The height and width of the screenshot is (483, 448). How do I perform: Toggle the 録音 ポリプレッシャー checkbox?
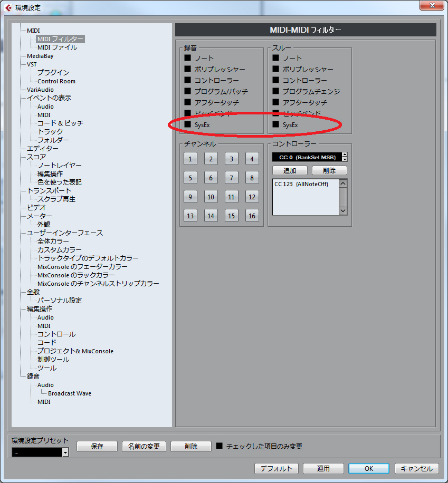tap(187, 69)
